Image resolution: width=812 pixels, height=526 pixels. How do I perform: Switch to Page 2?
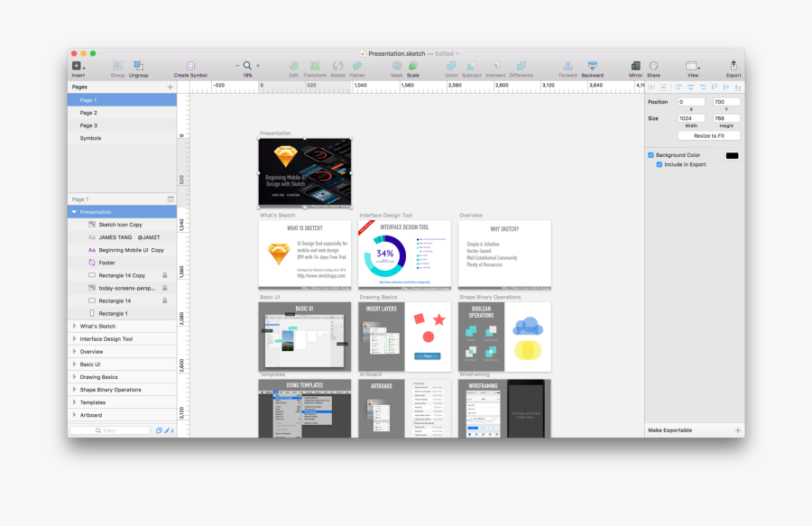point(122,113)
